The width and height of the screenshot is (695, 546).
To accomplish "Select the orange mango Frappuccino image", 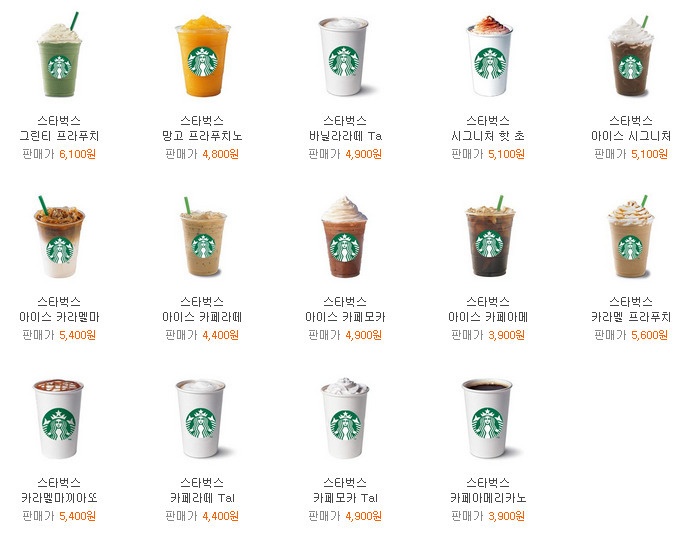I will [203, 55].
